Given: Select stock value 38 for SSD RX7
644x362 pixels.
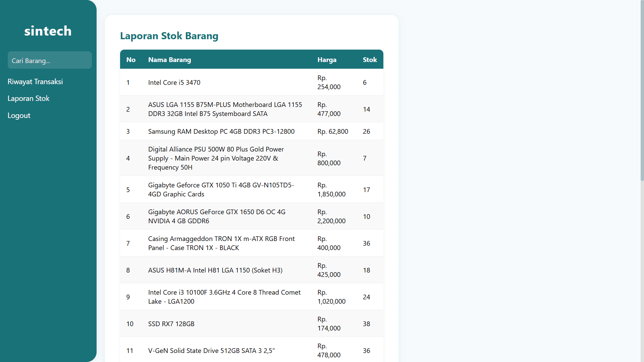Looking at the screenshot, I should pos(367,324).
